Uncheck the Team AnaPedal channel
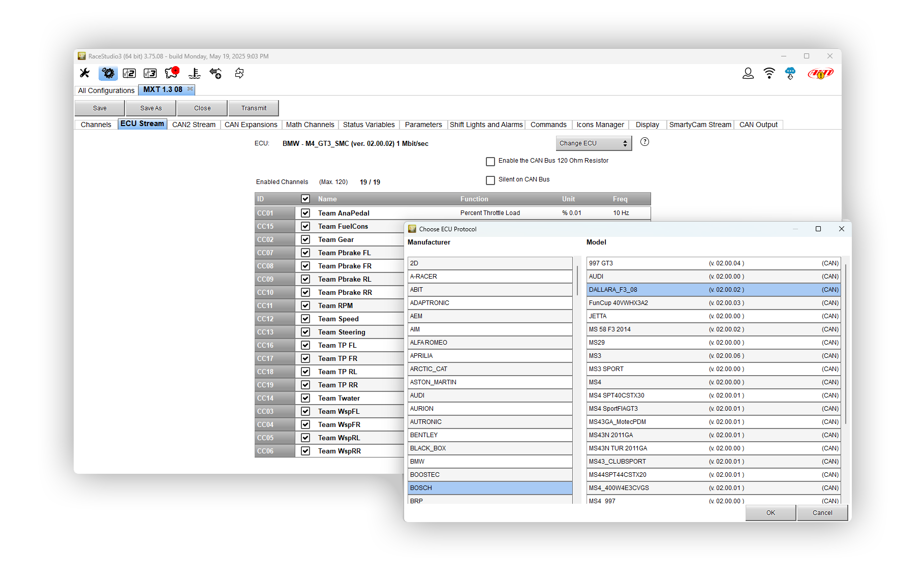 305,213
